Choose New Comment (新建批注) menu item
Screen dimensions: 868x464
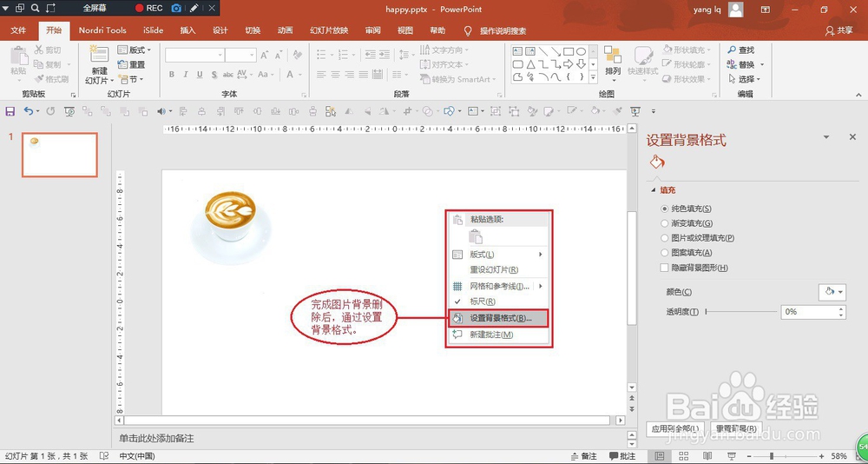point(498,335)
